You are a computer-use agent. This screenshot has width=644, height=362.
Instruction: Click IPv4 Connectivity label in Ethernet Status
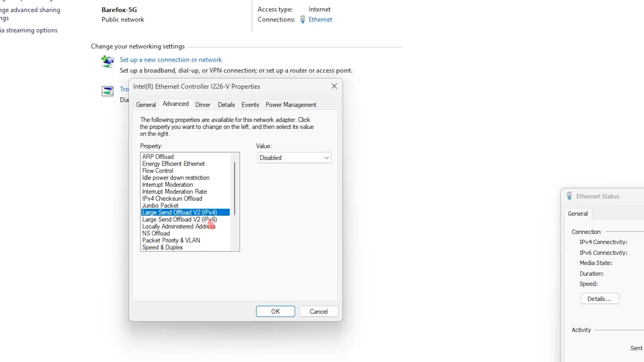[x=603, y=242]
